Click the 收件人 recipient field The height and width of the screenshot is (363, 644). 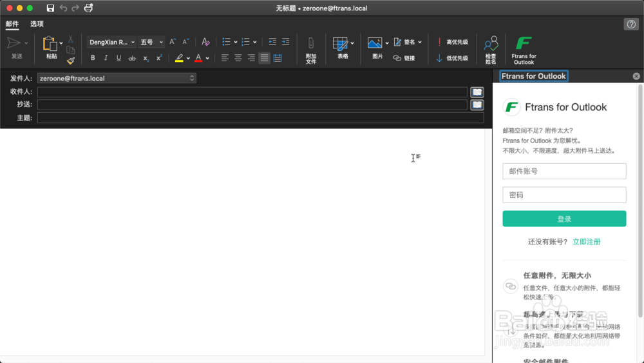coord(252,92)
